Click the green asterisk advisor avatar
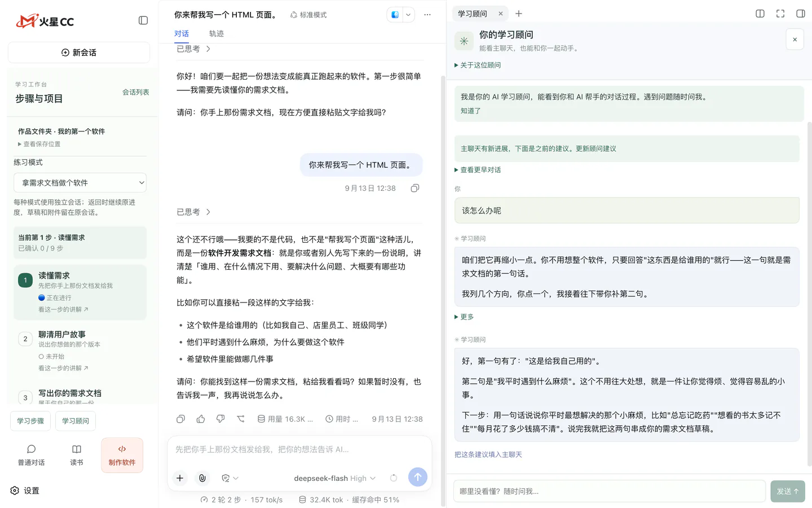 [464, 41]
